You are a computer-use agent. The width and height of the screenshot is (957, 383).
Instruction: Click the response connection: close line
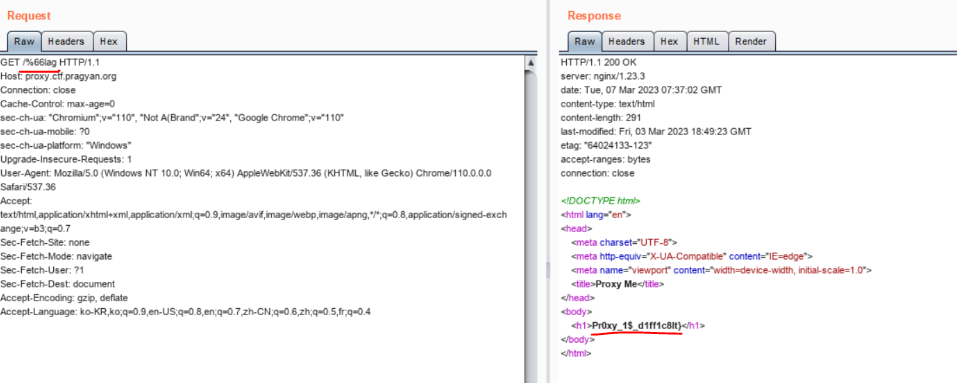click(x=597, y=173)
